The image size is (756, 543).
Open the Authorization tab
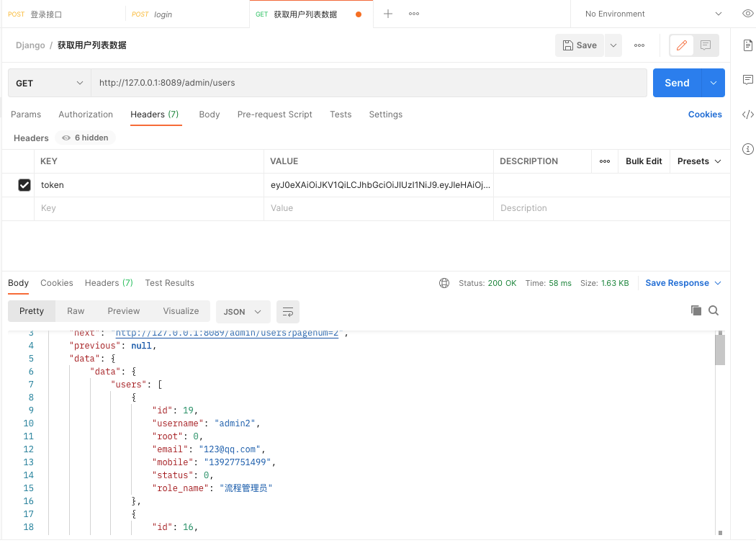(x=86, y=115)
